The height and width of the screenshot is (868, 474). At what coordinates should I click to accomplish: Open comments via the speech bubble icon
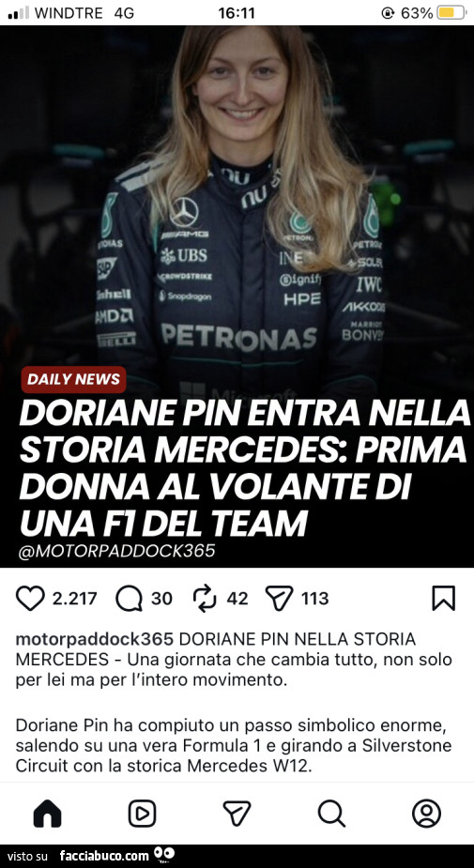click(x=129, y=599)
